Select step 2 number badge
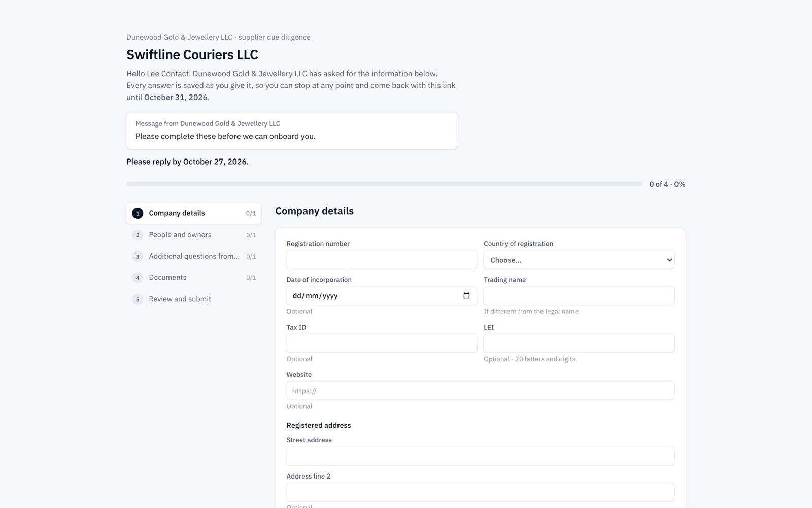812x508 pixels. point(138,235)
